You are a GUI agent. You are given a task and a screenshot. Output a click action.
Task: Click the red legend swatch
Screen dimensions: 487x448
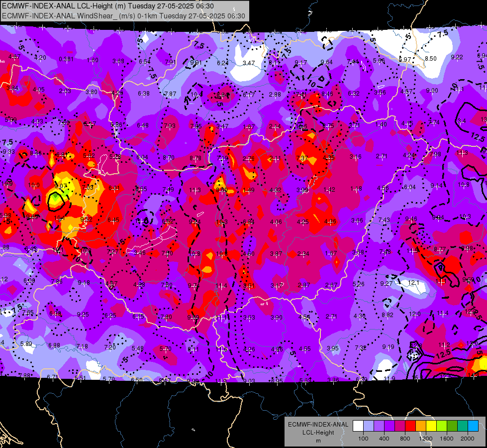tap(410, 426)
